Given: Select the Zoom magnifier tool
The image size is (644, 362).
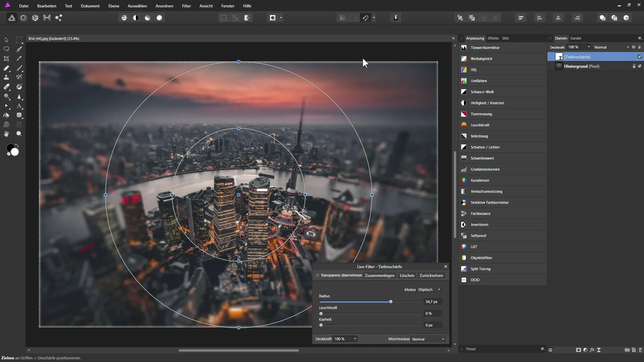Looking at the screenshot, I should click(x=19, y=134).
